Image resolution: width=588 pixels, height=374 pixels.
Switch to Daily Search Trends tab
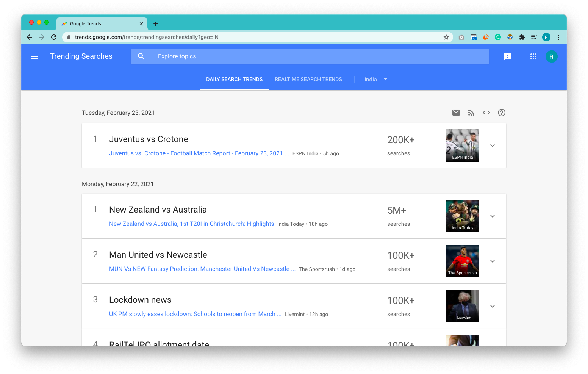pos(234,80)
